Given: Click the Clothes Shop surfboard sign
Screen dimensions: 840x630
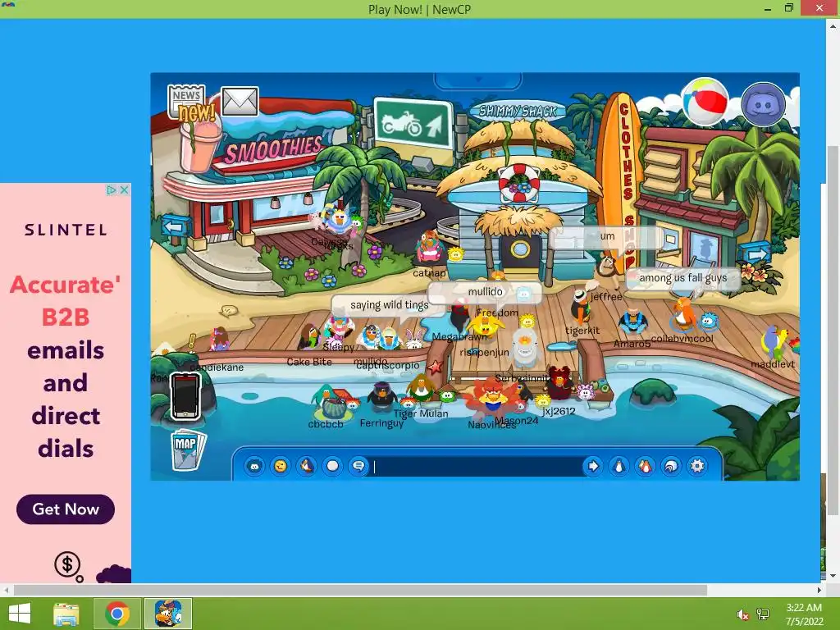Looking at the screenshot, I should click(x=622, y=177).
